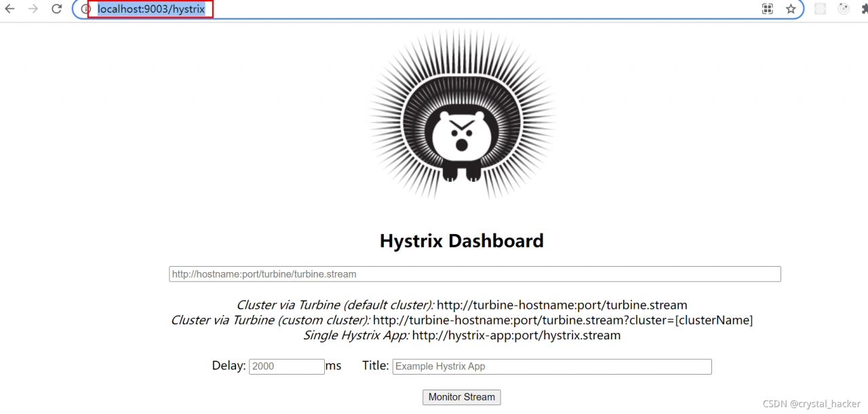Start monitoring with Monitor Stream button
The image size is (868, 414).
pyautogui.click(x=462, y=397)
